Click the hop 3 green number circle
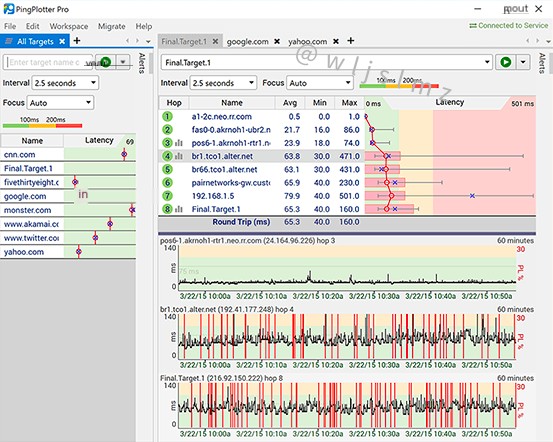This screenshot has height=442, width=553. (167, 143)
